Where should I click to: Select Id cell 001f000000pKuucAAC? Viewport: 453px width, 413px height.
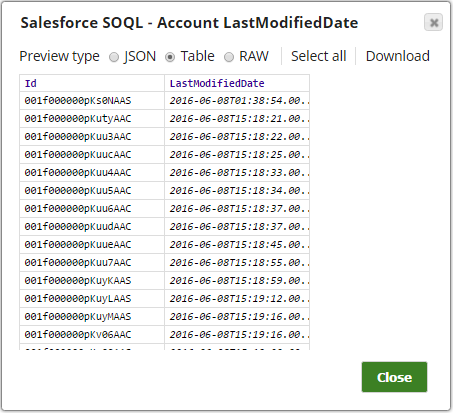coord(92,155)
